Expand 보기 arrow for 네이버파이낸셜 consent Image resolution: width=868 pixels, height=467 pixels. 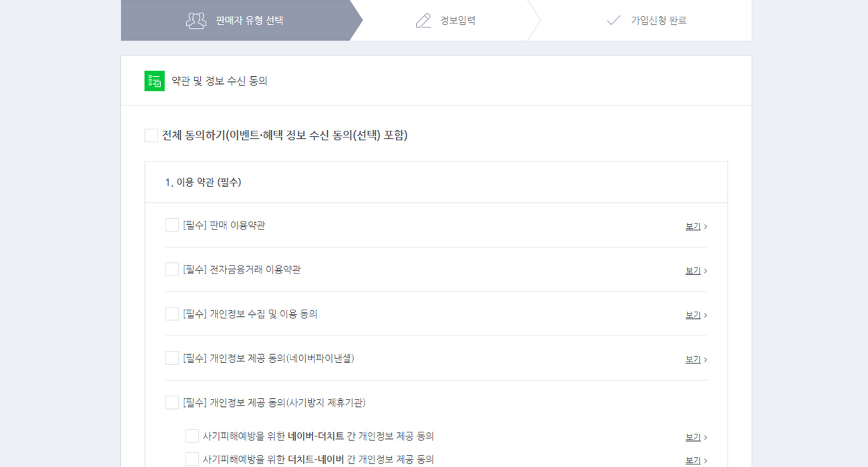[706, 360]
